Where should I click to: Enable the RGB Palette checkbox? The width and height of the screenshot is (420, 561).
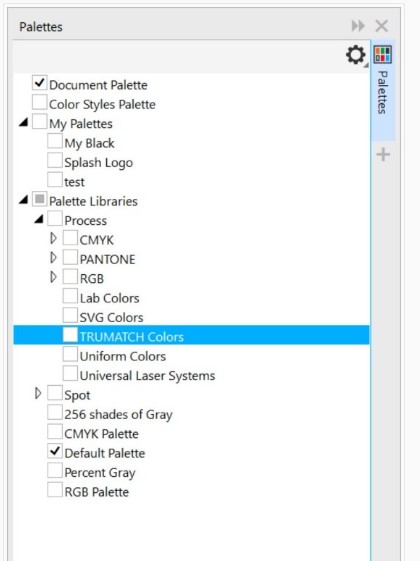tap(55, 490)
